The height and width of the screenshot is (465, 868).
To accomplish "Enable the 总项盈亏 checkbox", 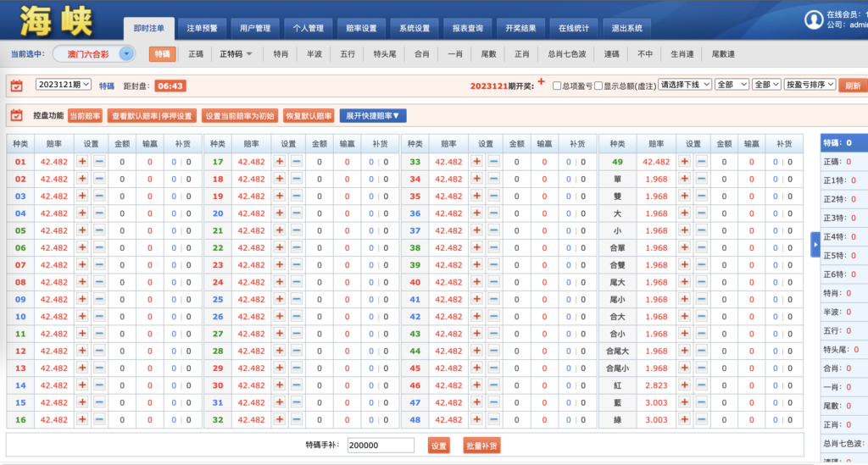I will point(557,86).
